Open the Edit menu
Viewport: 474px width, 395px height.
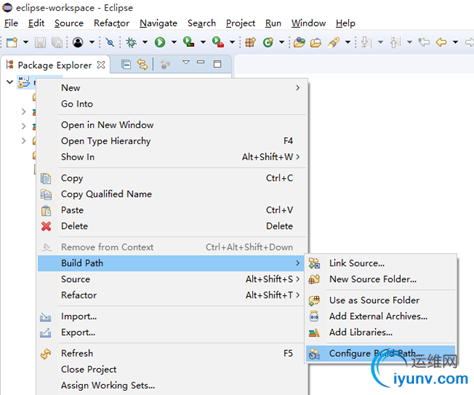36,23
